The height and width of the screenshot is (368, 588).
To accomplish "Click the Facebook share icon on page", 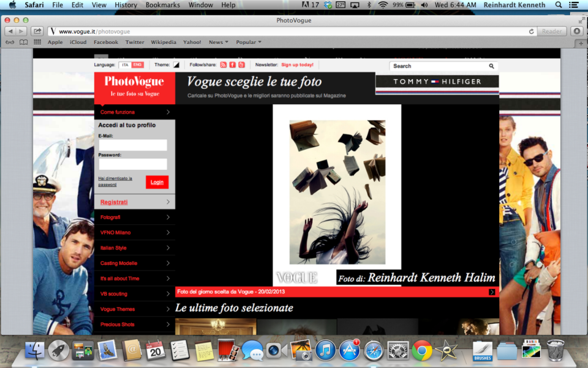I will click(x=233, y=64).
